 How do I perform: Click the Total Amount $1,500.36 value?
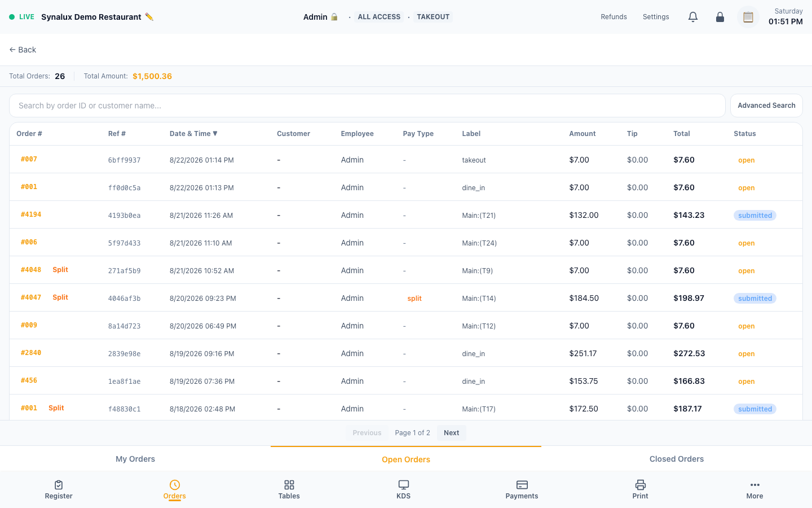(152, 76)
